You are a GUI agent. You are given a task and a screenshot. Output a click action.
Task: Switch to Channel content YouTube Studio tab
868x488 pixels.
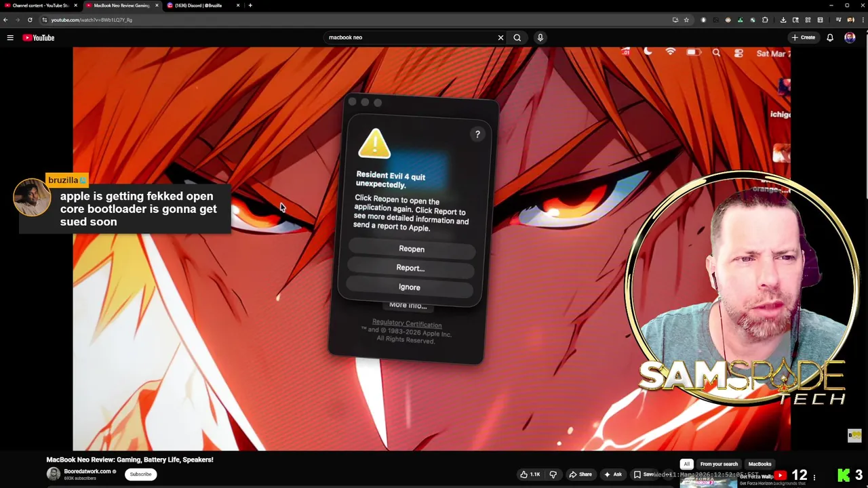(x=39, y=5)
